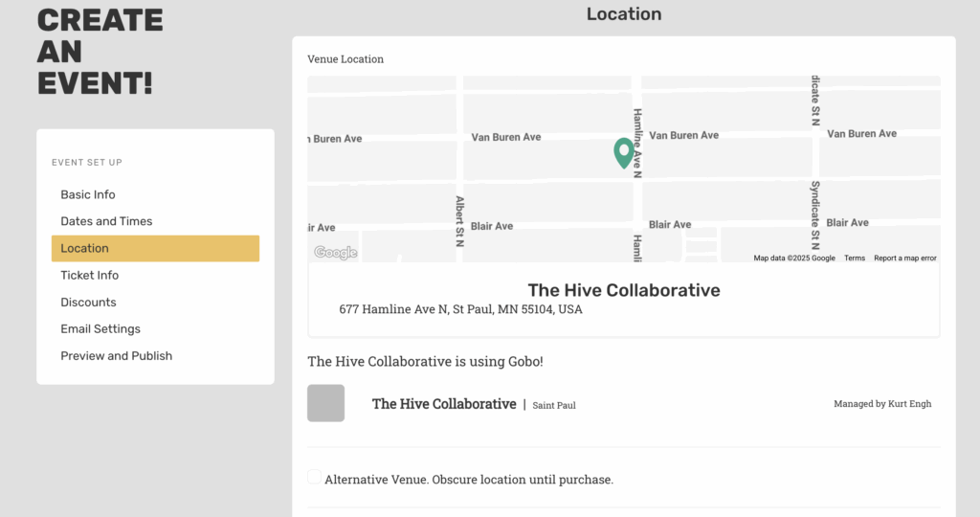Click The Hive Collaborative venue title
The width and height of the screenshot is (980, 517).
[x=624, y=290]
